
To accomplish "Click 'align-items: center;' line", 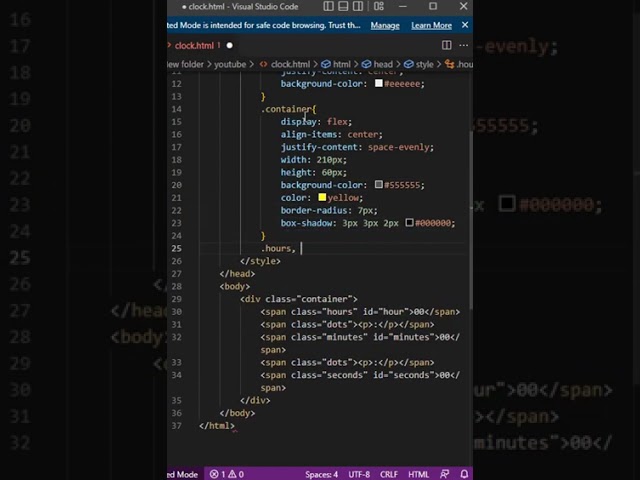I will [x=331, y=134].
